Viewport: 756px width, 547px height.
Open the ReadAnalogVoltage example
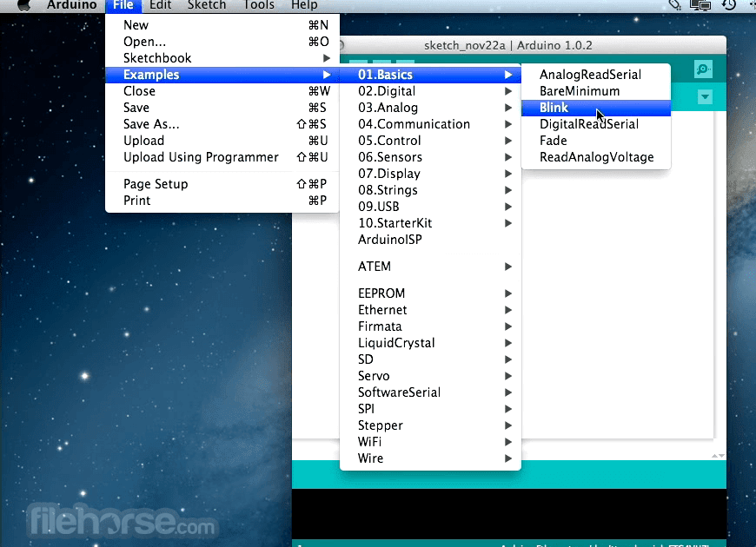pos(596,157)
